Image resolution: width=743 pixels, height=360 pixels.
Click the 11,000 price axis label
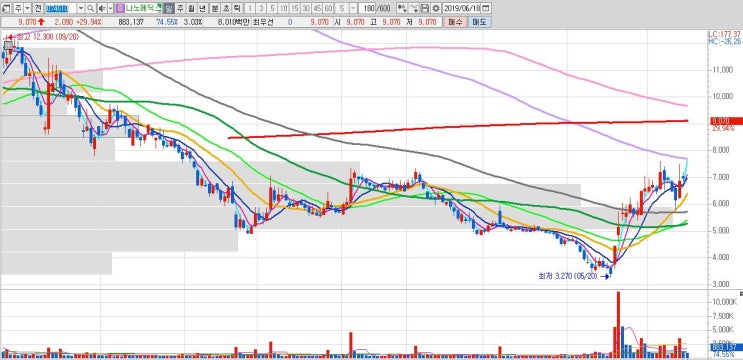(x=722, y=70)
